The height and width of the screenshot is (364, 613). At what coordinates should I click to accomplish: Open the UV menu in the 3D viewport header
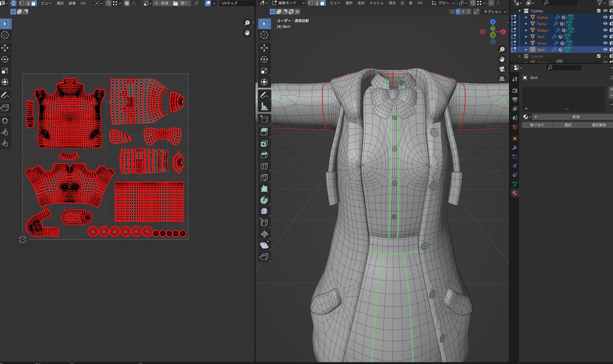(420, 3)
